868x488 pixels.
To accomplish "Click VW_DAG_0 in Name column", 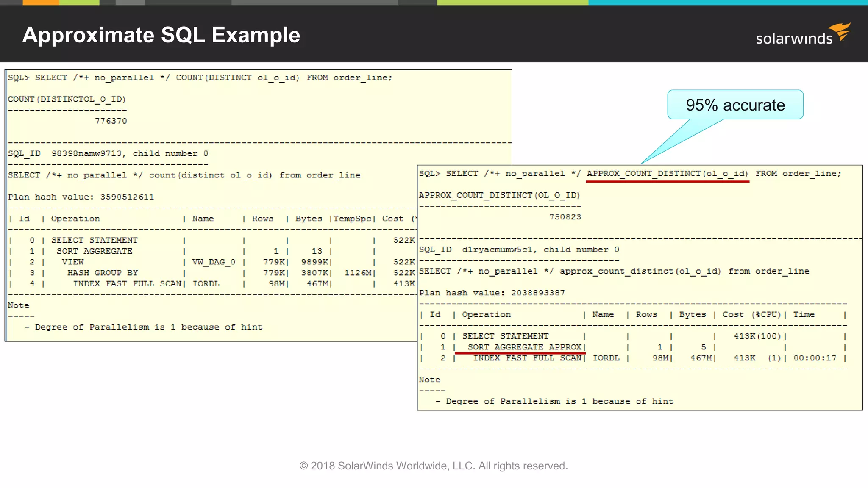I will point(214,262).
